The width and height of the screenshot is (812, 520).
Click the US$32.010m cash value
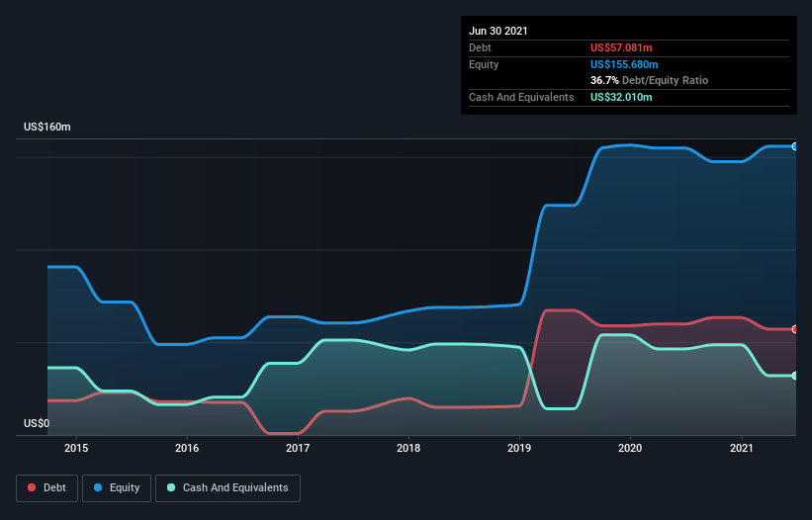pyautogui.click(x=621, y=97)
